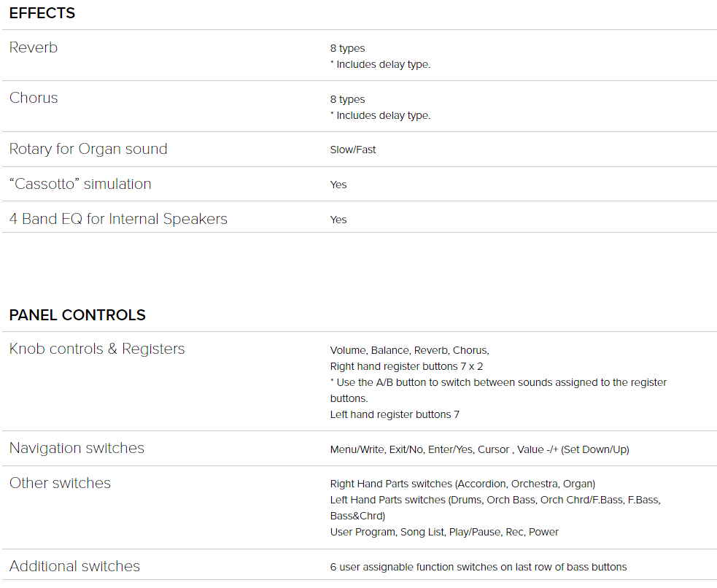The width and height of the screenshot is (717, 588).
Task: Select the Knob controls & Registers label
Action: point(97,349)
